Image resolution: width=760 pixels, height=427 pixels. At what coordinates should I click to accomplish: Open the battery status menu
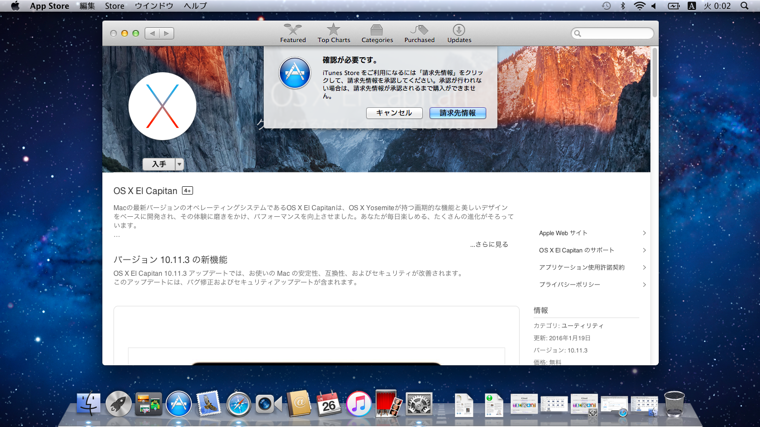pyautogui.click(x=674, y=6)
